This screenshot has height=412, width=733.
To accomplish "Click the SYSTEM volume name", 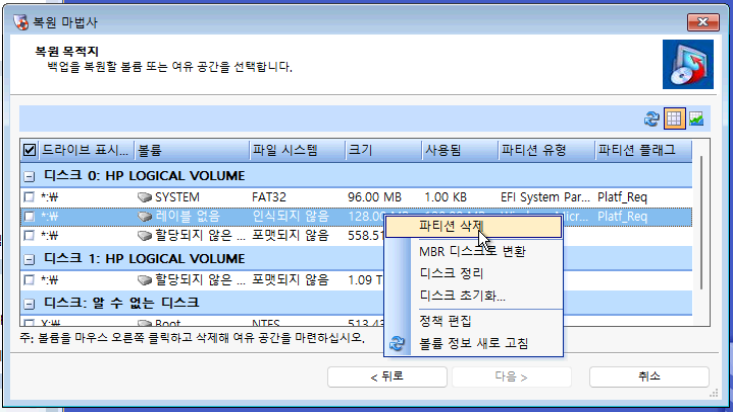I will coord(177,197).
